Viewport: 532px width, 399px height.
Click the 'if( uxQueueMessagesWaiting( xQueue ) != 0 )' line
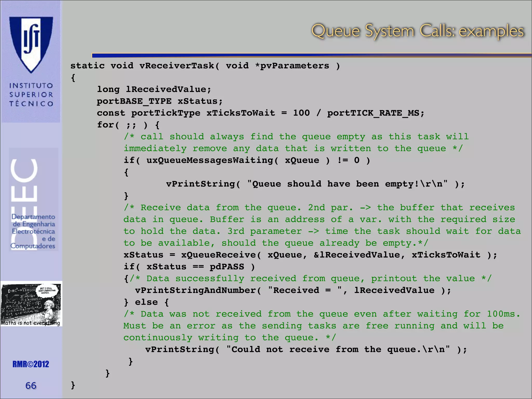coord(247,161)
